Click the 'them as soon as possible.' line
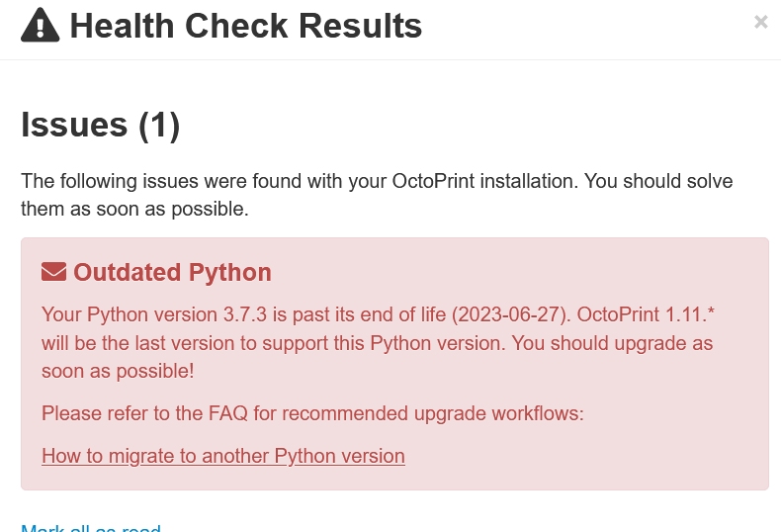This screenshot has width=781, height=532. click(x=134, y=210)
